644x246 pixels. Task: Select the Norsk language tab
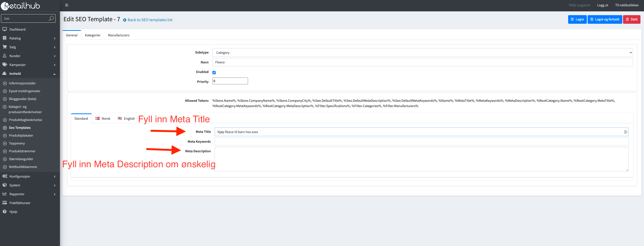pyautogui.click(x=103, y=118)
